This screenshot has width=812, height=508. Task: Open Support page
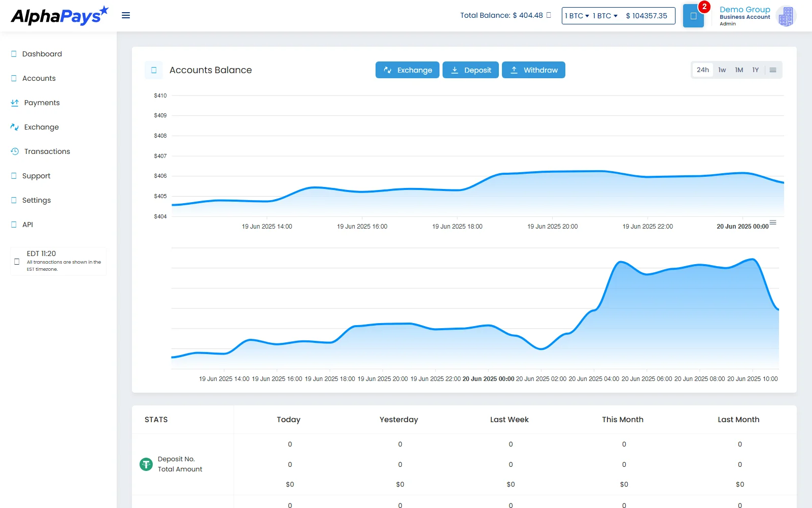pos(37,176)
